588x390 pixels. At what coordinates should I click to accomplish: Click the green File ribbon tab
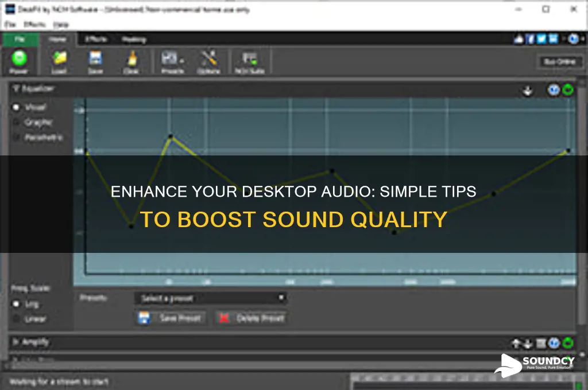[x=20, y=39]
